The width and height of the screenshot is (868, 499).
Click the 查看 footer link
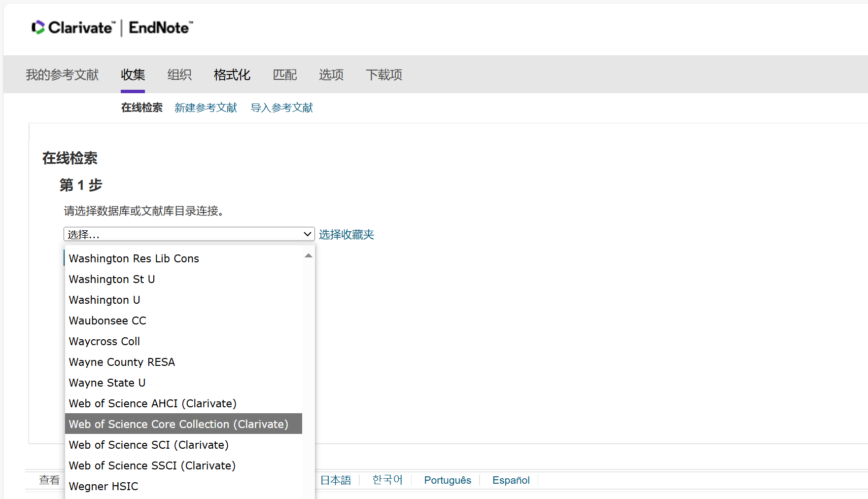pyautogui.click(x=49, y=480)
